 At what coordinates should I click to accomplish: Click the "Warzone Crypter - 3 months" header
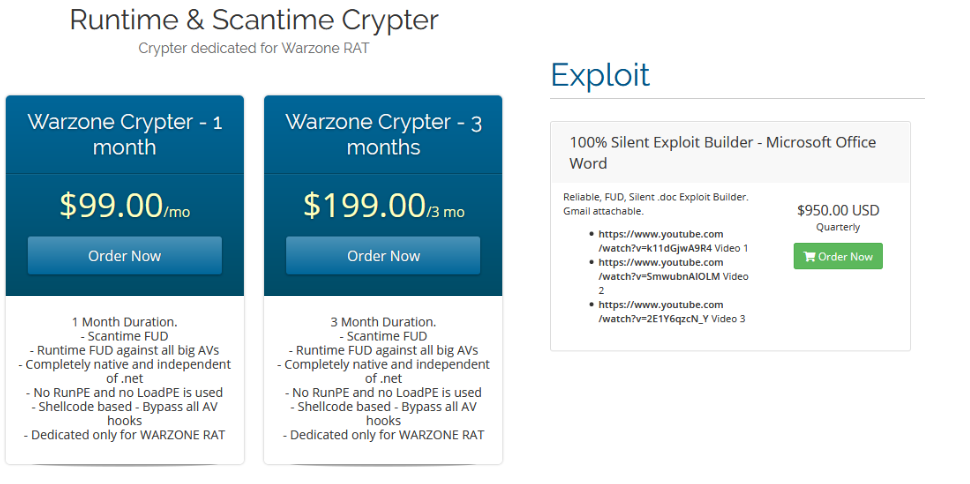[x=383, y=134]
